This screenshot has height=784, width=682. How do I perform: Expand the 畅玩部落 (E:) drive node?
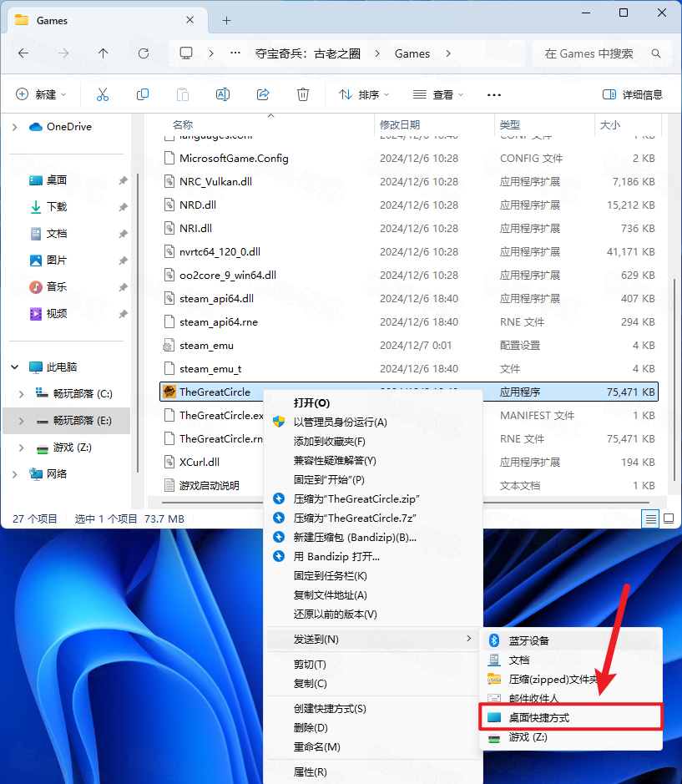coord(21,421)
